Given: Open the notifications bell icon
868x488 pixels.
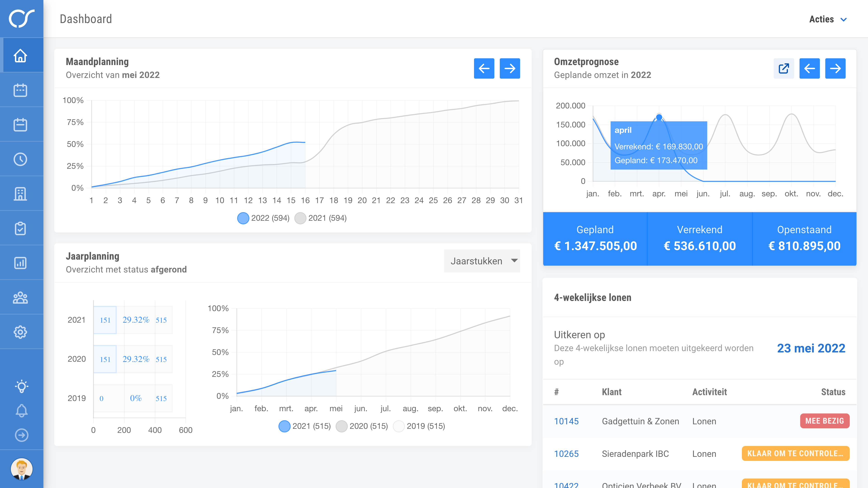Looking at the screenshot, I should (x=21, y=411).
